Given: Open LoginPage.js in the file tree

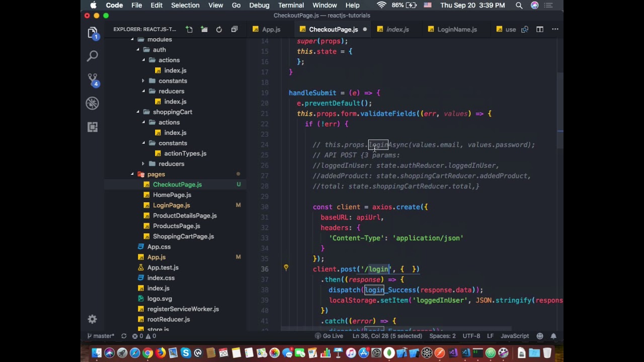Looking at the screenshot, I should point(171,205).
